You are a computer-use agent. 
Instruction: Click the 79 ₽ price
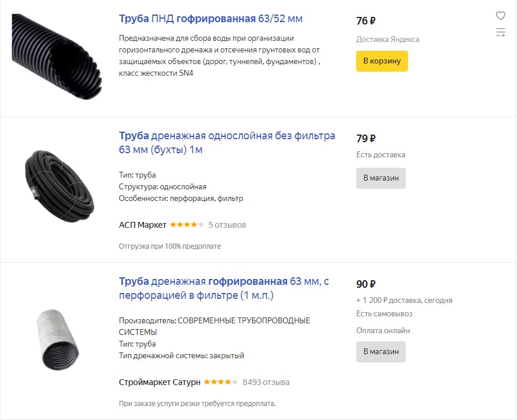tap(365, 139)
